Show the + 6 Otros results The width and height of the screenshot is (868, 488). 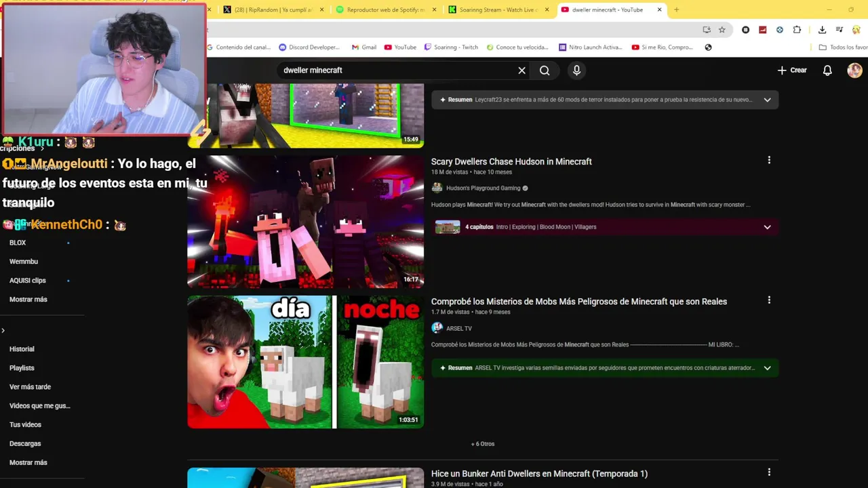coord(483,444)
